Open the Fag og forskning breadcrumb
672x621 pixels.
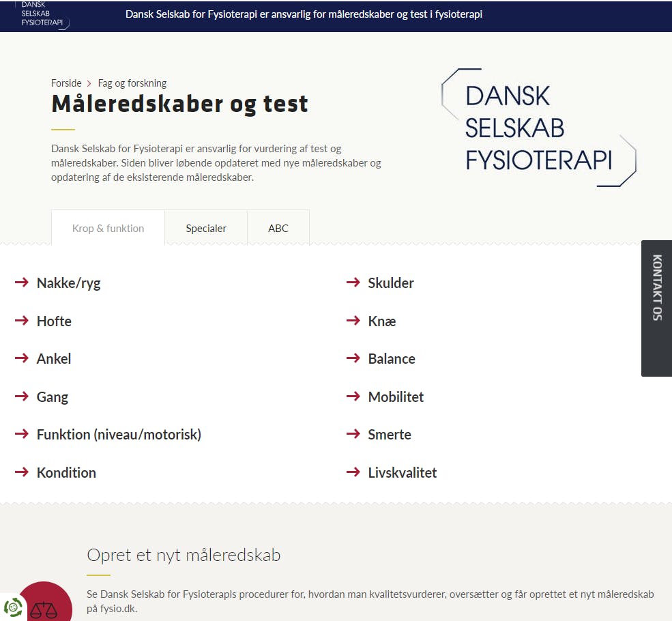coord(132,83)
